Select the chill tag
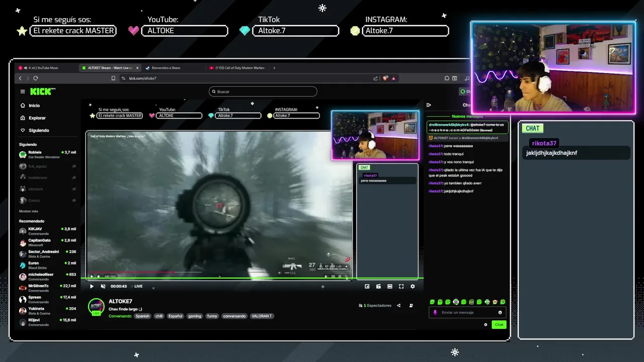Viewport: 644px width, 362px height. 159,316
